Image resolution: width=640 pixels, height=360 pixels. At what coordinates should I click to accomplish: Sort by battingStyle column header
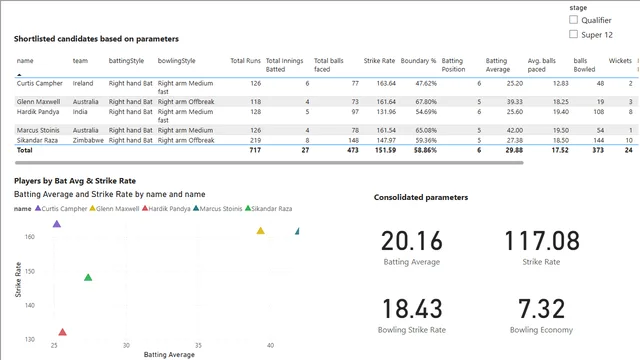pyautogui.click(x=126, y=61)
